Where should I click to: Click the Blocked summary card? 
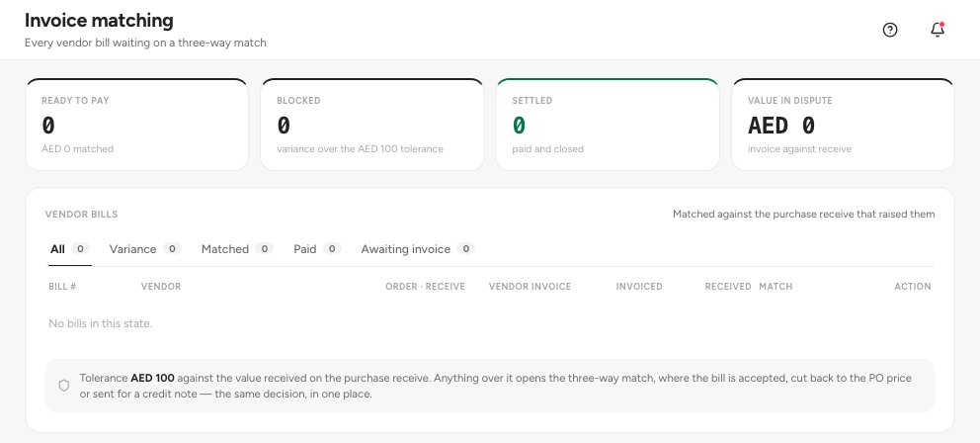point(371,125)
